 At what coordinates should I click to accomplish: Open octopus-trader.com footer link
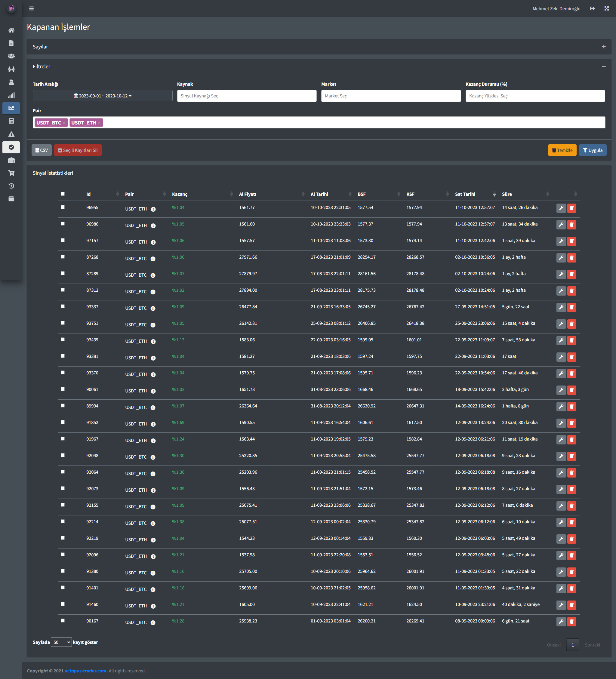click(x=85, y=671)
